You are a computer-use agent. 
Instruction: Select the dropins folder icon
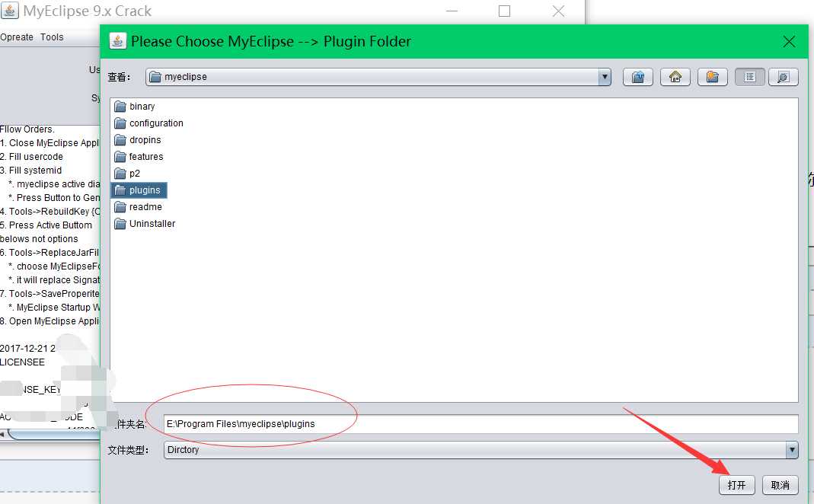pos(120,139)
